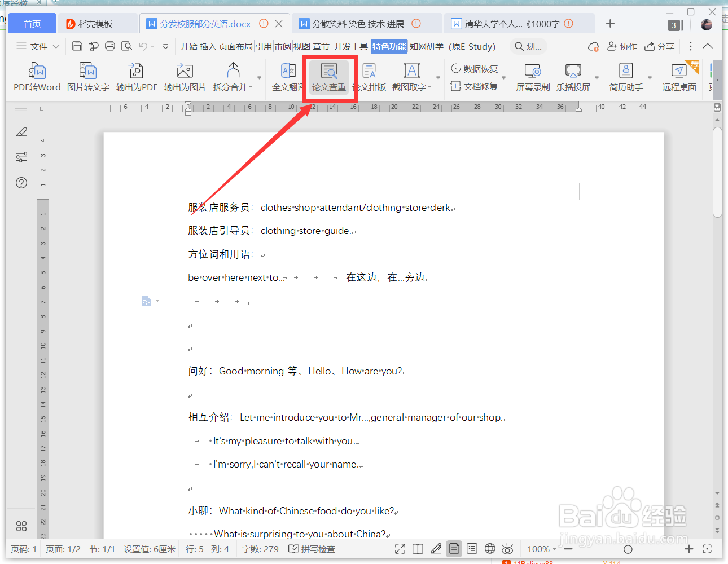Enable eye protection mode in status bar
The width and height of the screenshot is (728, 564).
(x=507, y=548)
